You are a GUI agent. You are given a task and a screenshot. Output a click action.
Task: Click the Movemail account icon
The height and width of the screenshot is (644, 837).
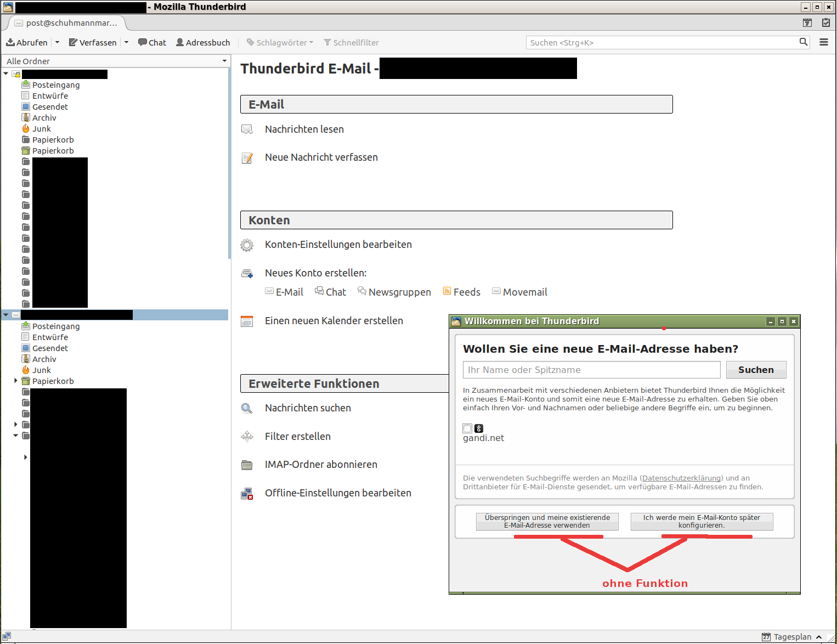pos(496,291)
